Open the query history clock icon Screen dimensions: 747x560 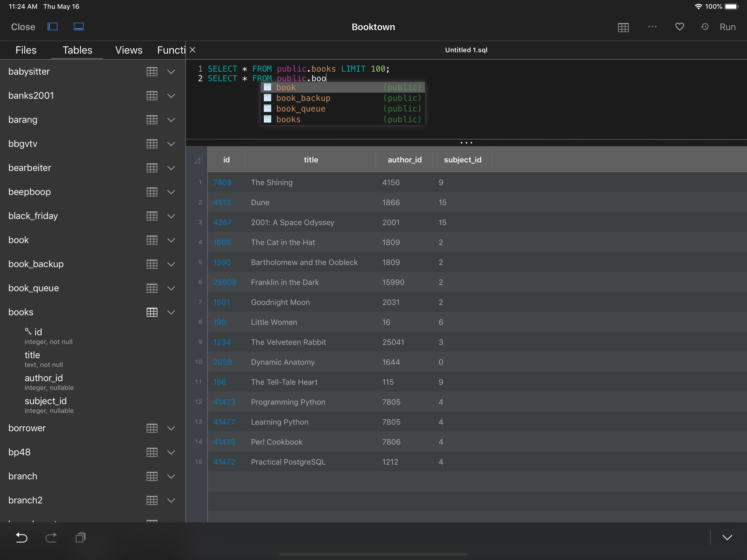coord(704,27)
